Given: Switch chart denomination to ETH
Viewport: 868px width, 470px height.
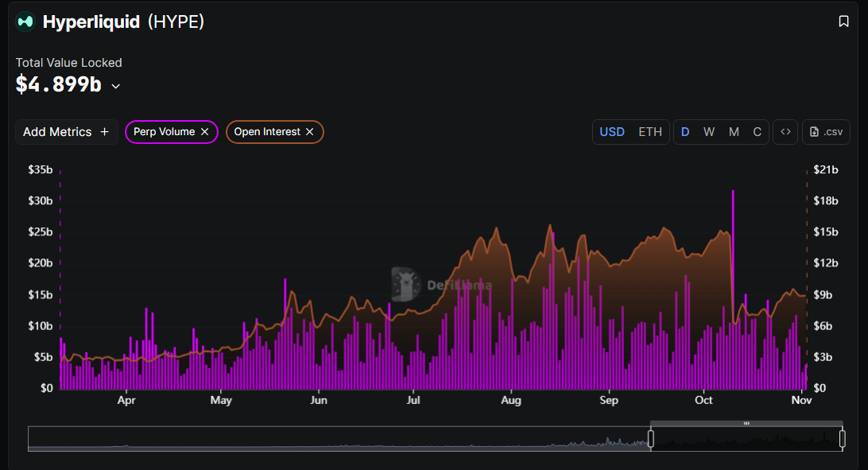Looking at the screenshot, I should pyautogui.click(x=649, y=132).
